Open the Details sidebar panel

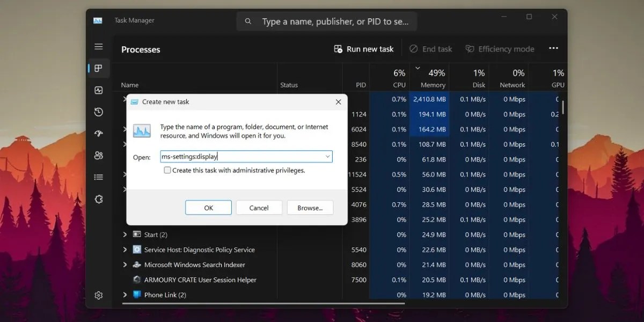(x=98, y=177)
